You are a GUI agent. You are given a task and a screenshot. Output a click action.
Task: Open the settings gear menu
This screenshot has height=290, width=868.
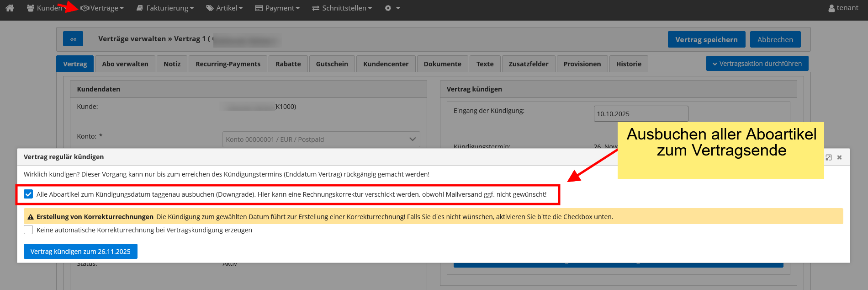[392, 8]
